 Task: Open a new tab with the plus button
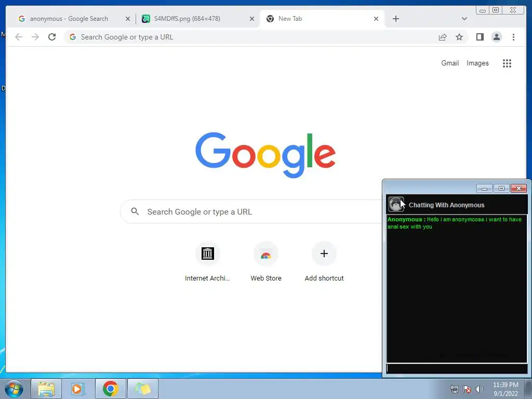tap(395, 19)
